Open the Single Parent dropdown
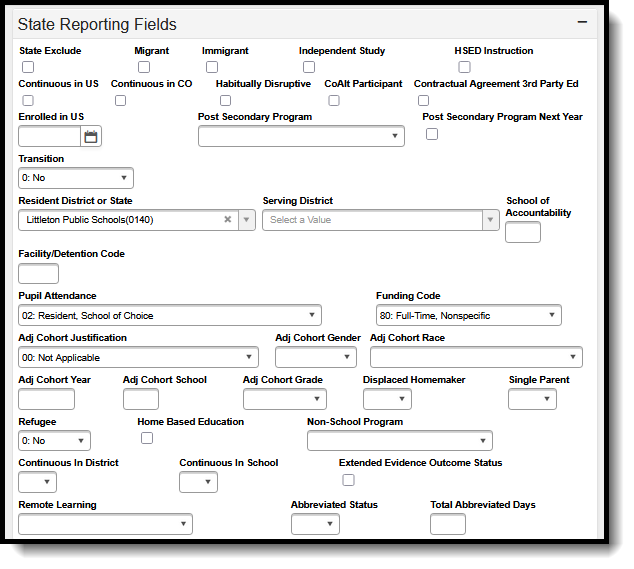This screenshot has width=634, height=569. [x=532, y=399]
